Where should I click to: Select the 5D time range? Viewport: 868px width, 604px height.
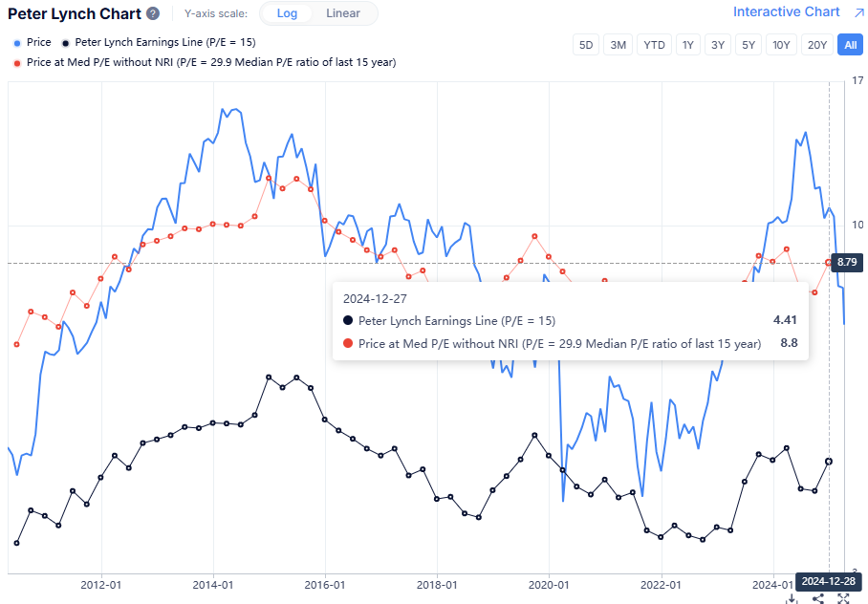click(x=586, y=45)
